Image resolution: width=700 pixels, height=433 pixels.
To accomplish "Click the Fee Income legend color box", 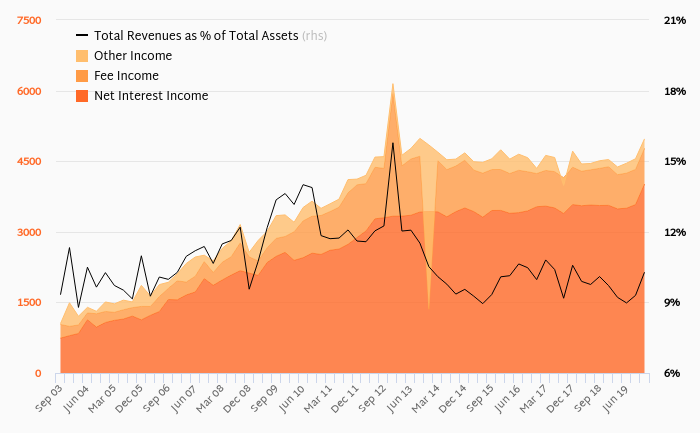I will click(82, 76).
